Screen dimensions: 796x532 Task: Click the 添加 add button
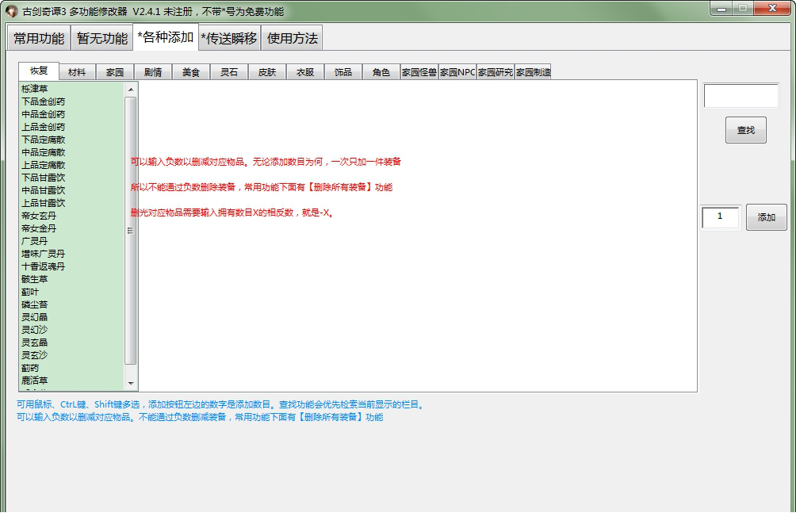[x=767, y=217]
